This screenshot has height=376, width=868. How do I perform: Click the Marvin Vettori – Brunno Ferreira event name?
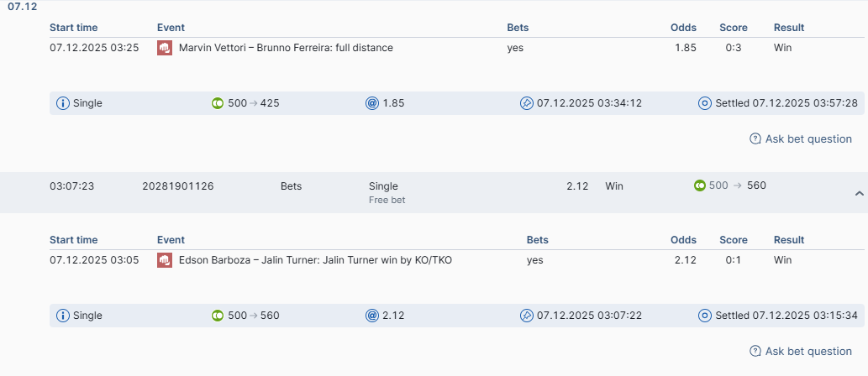point(286,48)
